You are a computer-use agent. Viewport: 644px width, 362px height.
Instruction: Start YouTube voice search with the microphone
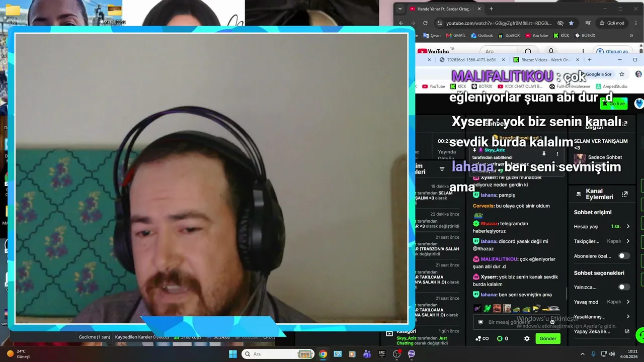551,51
